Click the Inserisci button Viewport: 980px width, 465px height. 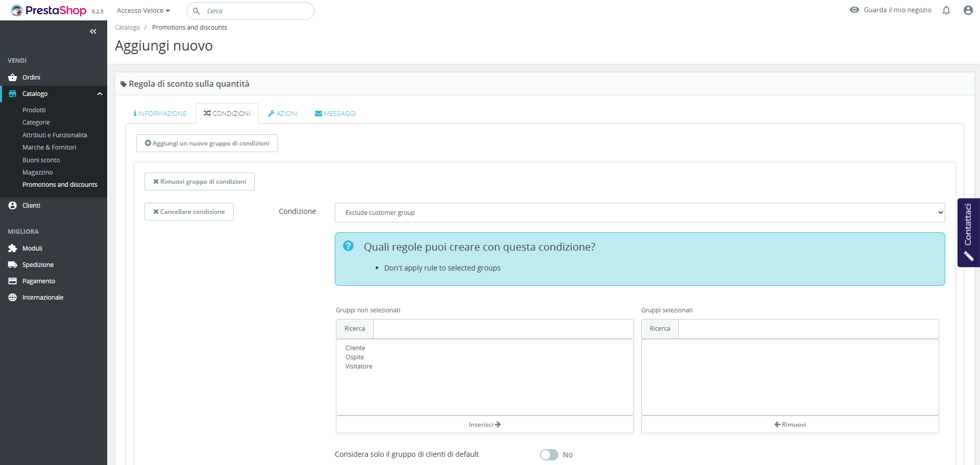pyautogui.click(x=484, y=425)
